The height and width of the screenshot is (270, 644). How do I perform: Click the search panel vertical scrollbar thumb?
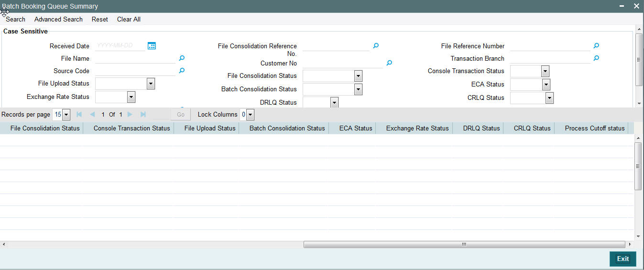coord(639,60)
